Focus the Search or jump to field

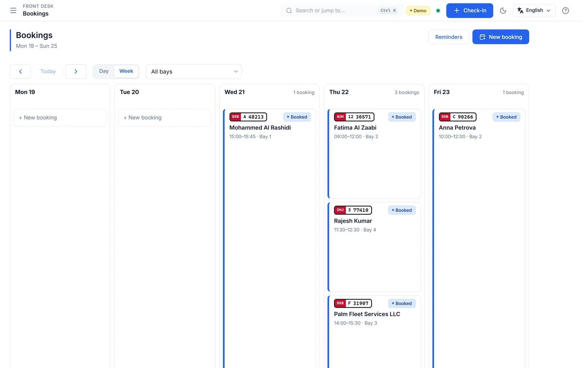click(x=341, y=10)
